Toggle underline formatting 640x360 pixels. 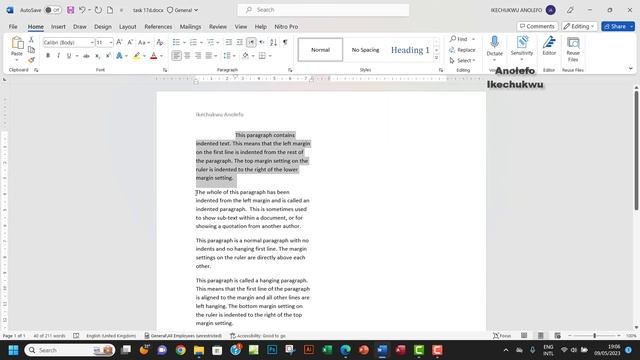pos(69,56)
